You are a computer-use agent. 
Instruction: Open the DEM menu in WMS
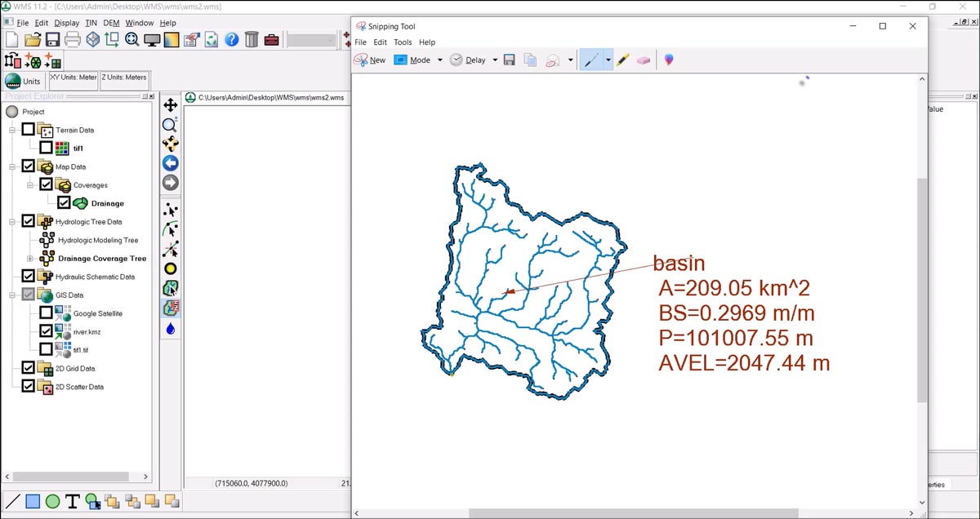111,23
